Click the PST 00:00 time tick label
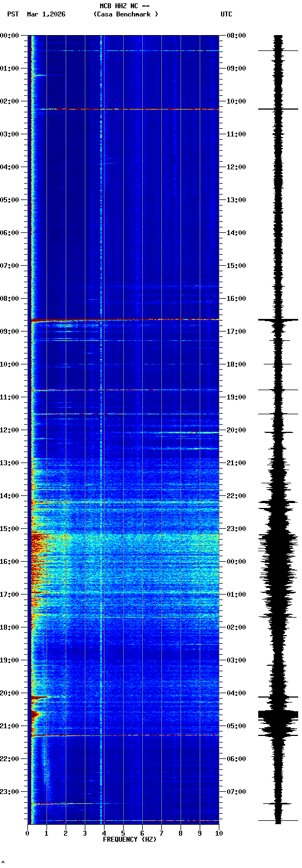Image resolution: width=302 pixels, height=868 pixels. 9,36
